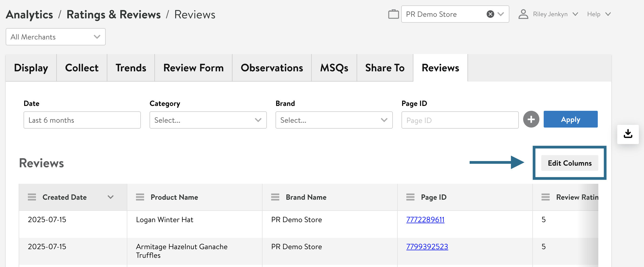Image resolution: width=644 pixels, height=267 pixels.
Task: Open Page ID link 7772289611
Action: click(425, 220)
